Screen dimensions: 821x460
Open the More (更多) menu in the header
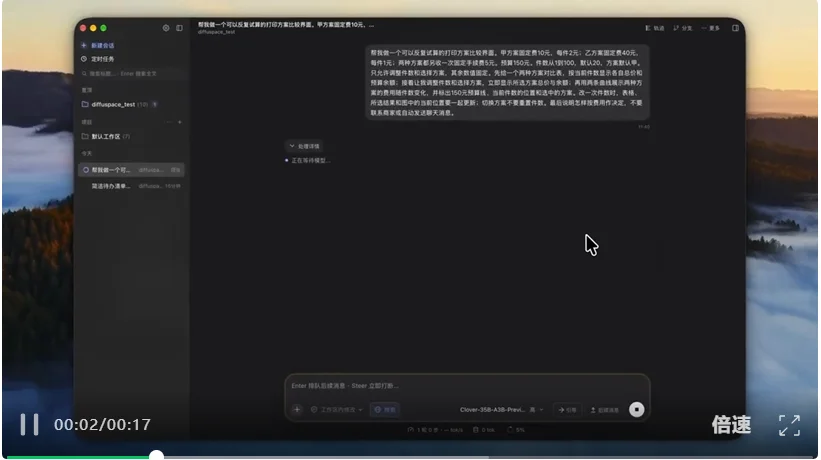(711, 28)
